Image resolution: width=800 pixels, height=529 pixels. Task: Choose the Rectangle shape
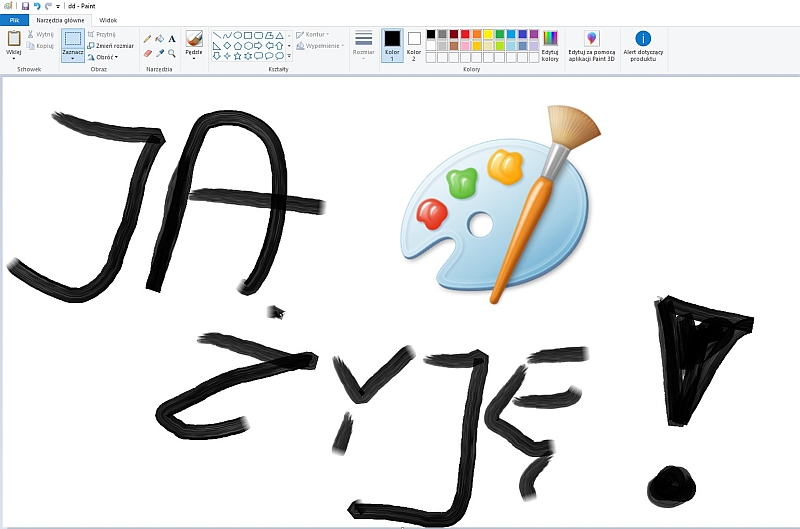click(248, 35)
